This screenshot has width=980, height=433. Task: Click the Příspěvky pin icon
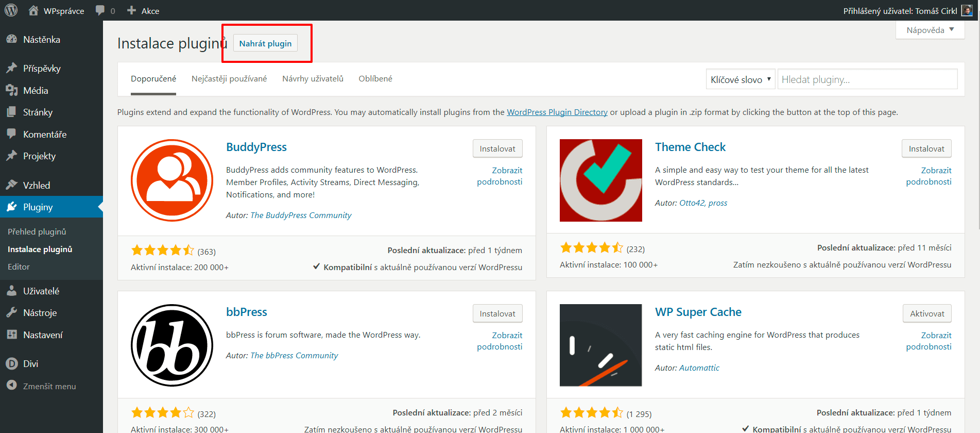click(x=11, y=68)
